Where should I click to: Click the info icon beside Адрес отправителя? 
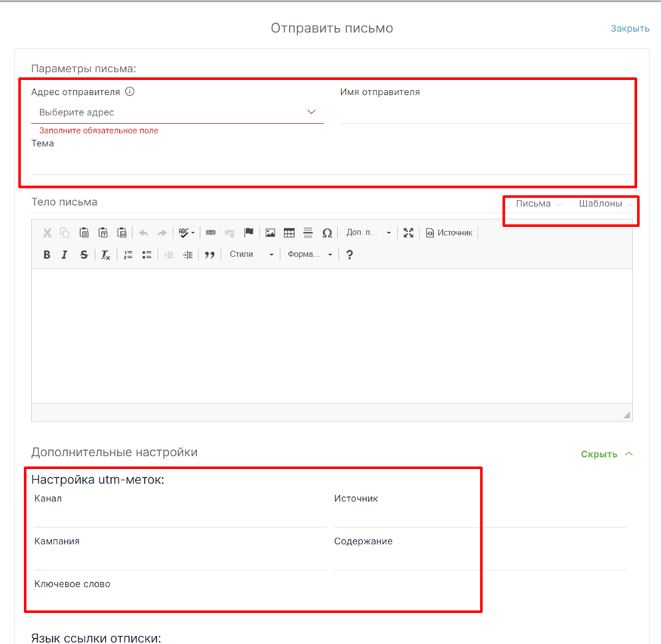point(130,92)
